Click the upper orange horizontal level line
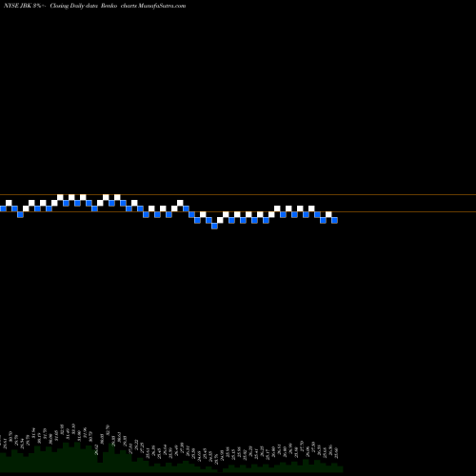This screenshot has width=476, height=476. (238, 194)
